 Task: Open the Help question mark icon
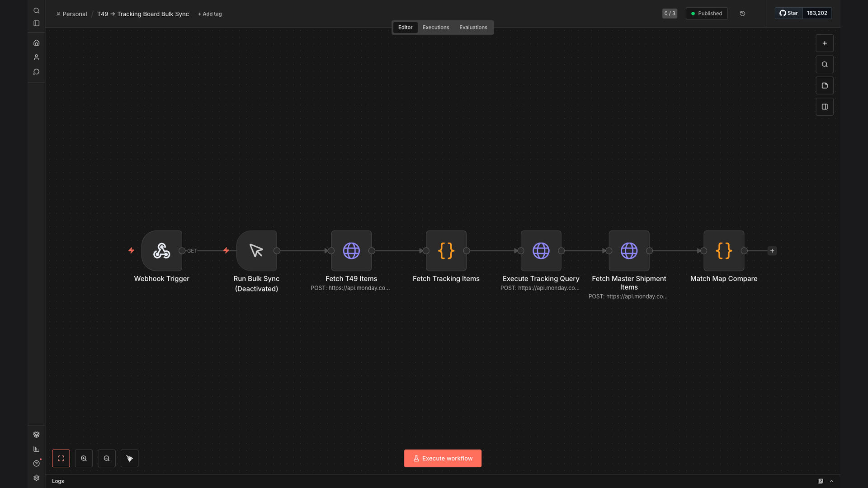click(36, 464)
